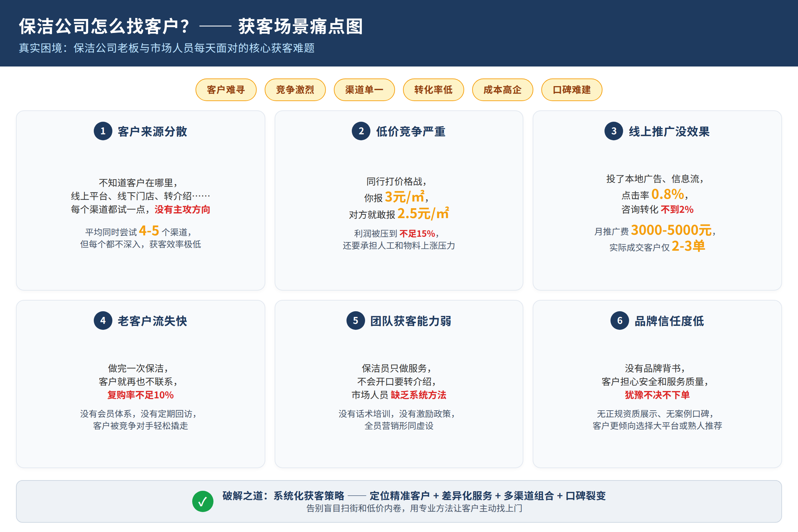
Task: Click the line 全员营销形同虚设
Action: pos(399,426)
